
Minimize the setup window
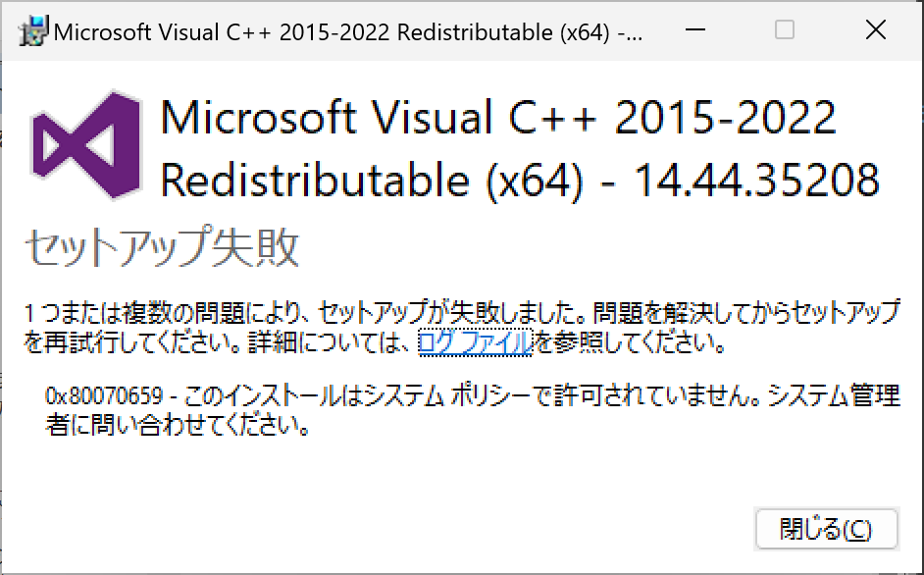[695, 29]
